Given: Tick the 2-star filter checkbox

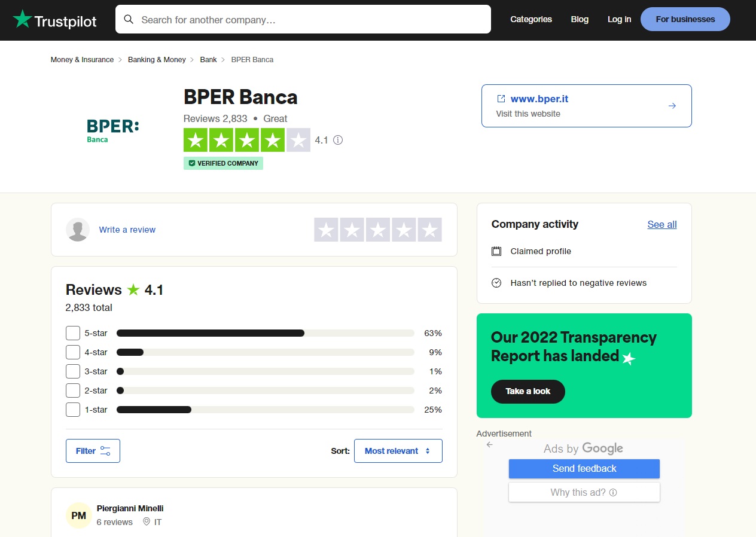Looking at the screenshot, I should [73, 390].
